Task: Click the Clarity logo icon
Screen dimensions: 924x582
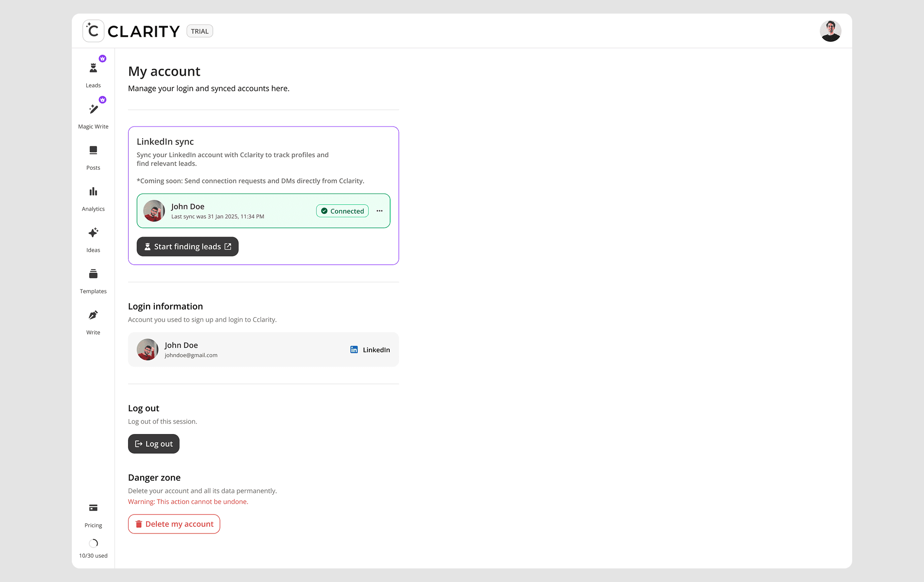Action: coord(93,31)
